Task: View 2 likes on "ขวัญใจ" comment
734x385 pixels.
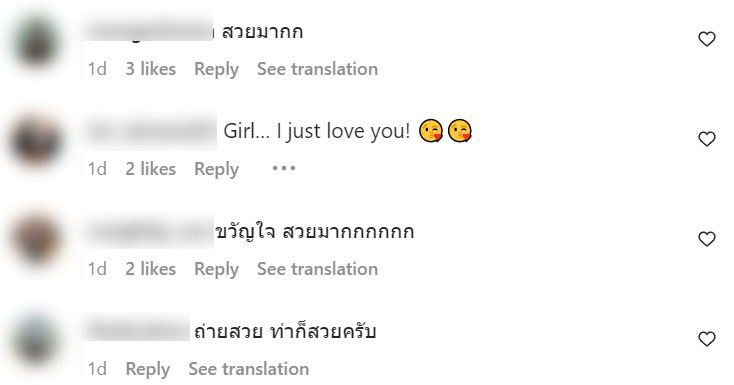Action: (x=150, y=269)
